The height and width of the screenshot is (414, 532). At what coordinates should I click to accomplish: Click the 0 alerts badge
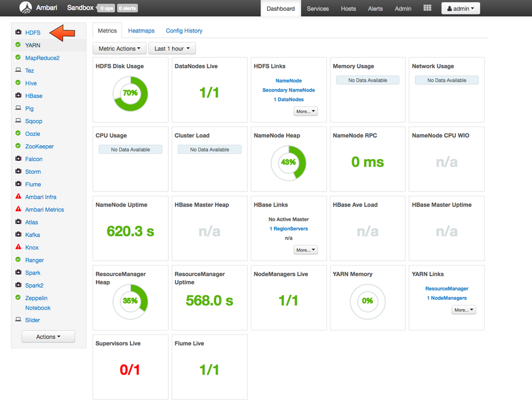click(128, 8)
